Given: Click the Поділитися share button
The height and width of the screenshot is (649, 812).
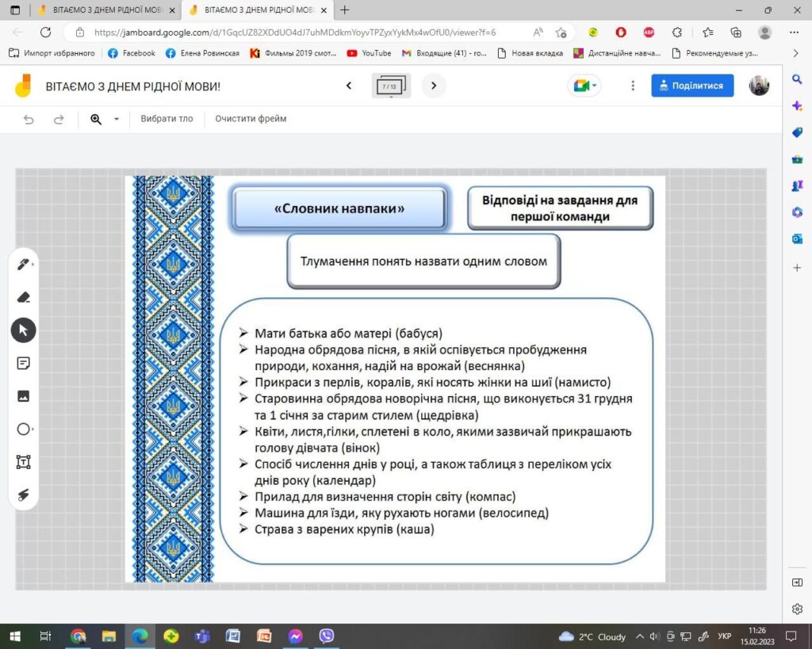Looking at the screenshot, I should pos(692,86).
